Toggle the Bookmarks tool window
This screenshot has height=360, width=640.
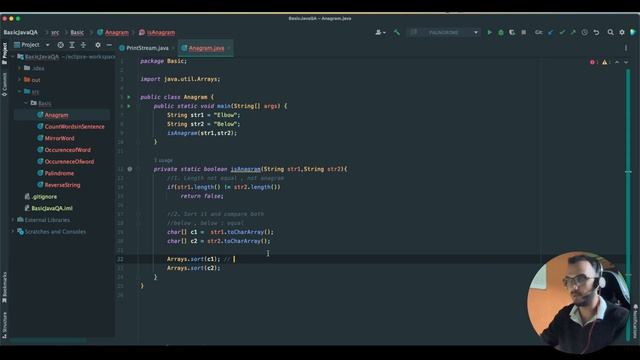(x=4, y=287)
